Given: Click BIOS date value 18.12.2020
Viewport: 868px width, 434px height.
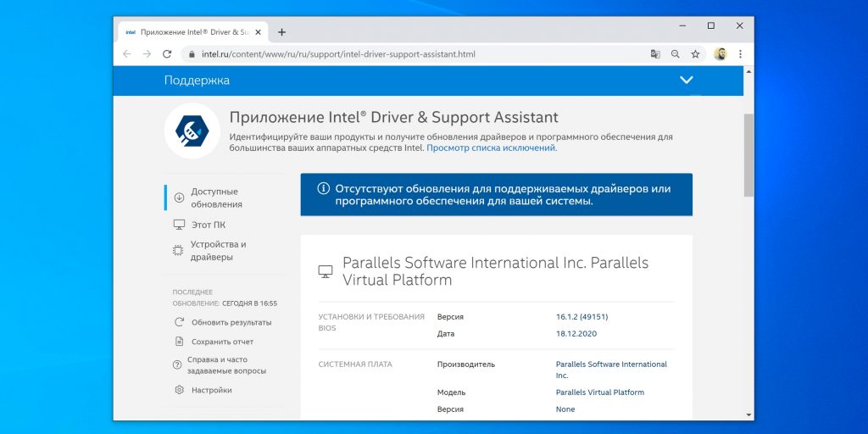Looking at the screenshot, I should tap(576, 334).
